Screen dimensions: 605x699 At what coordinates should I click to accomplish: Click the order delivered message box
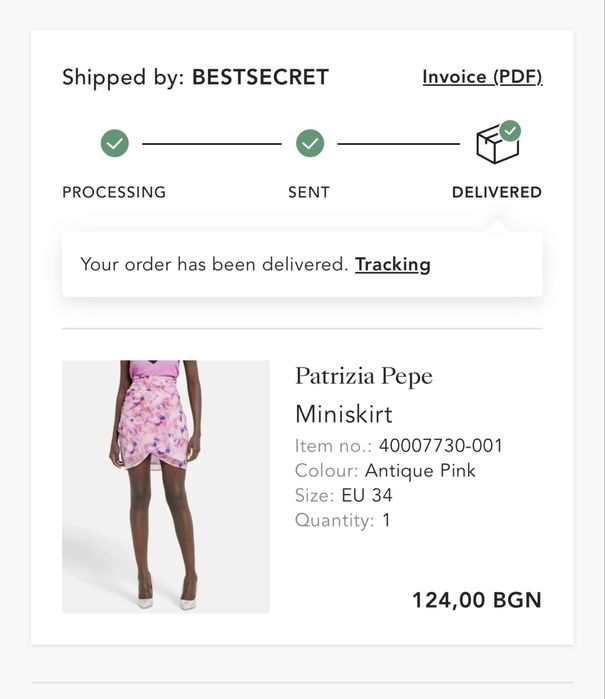[x=215, y=265]
